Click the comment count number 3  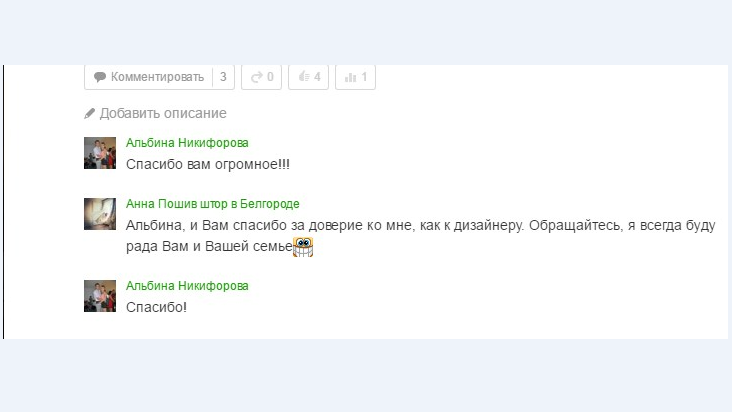(x=223, y=77)
